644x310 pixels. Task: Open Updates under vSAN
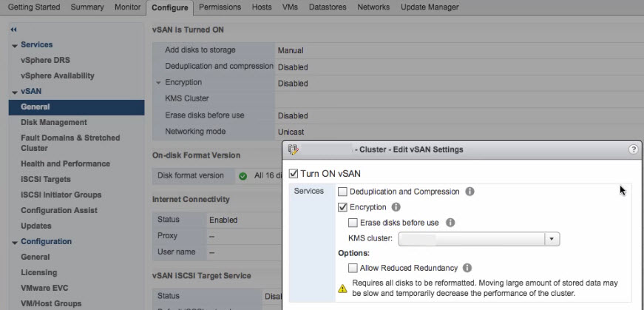(x=36, y=226)
